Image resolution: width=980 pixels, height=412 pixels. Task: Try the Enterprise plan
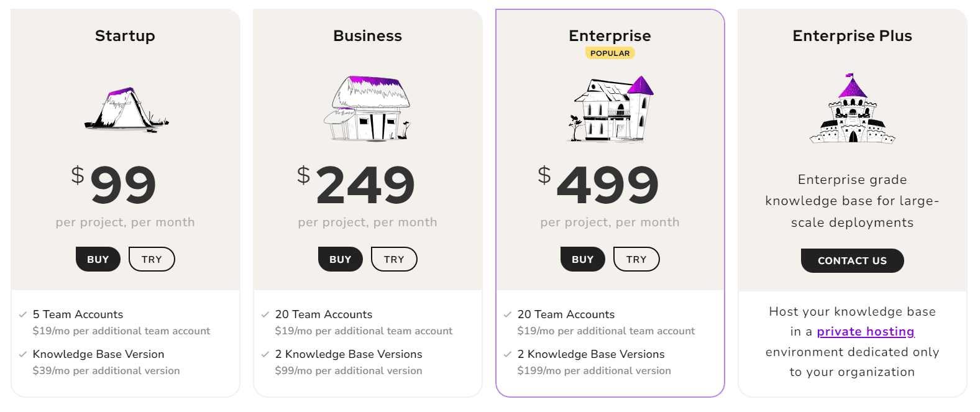tap(636, 259)
